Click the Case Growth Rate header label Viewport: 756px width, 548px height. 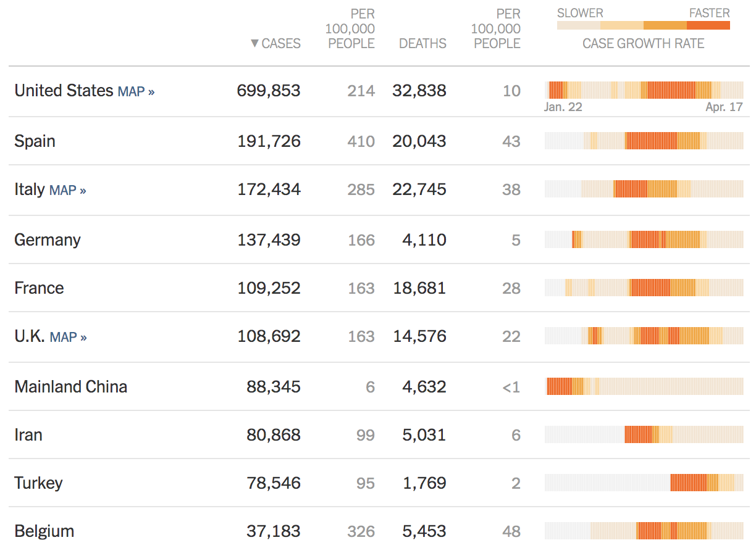click(x=643, y=44)
